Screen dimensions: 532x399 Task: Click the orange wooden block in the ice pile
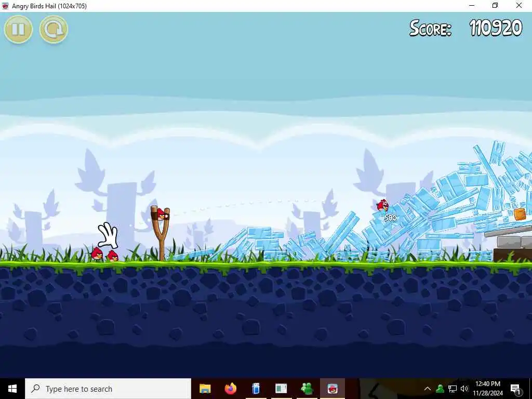click(520, 215)
